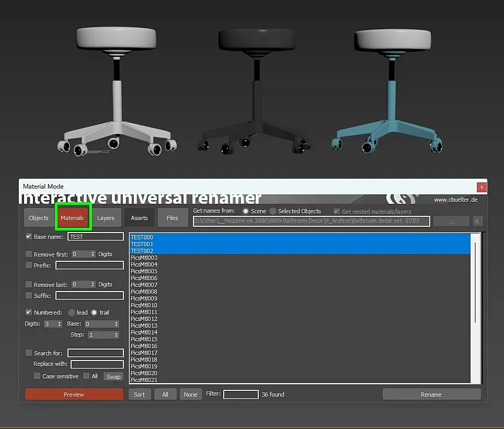Select the lead numbering radio button

72,312
